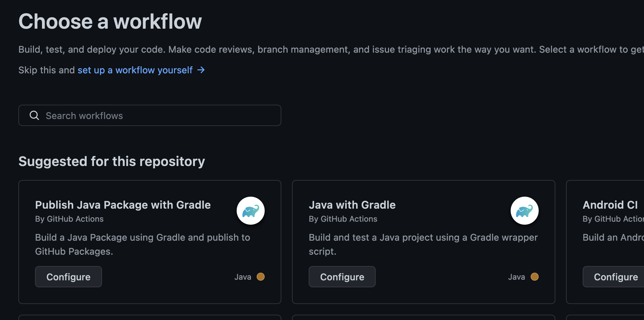Configure the Java with Gradle workflow

coord(342,277)
